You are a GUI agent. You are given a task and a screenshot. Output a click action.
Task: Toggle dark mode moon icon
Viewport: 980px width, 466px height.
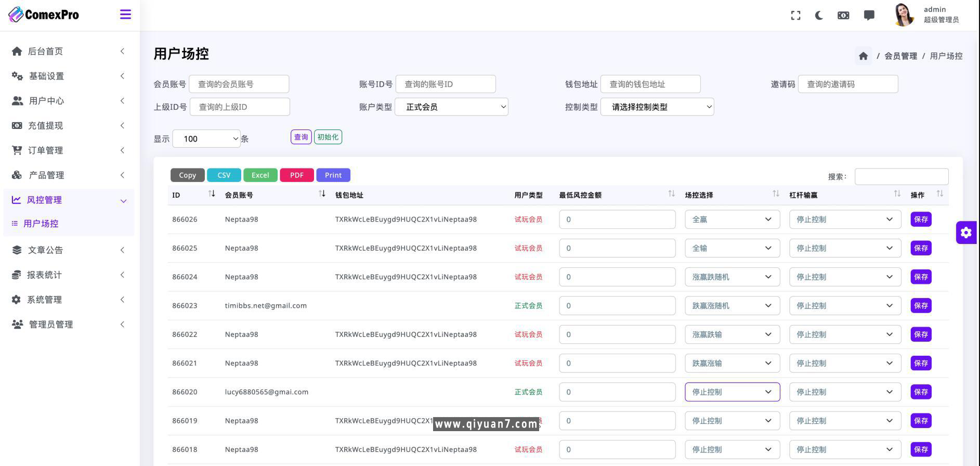(x=819, y=16)
